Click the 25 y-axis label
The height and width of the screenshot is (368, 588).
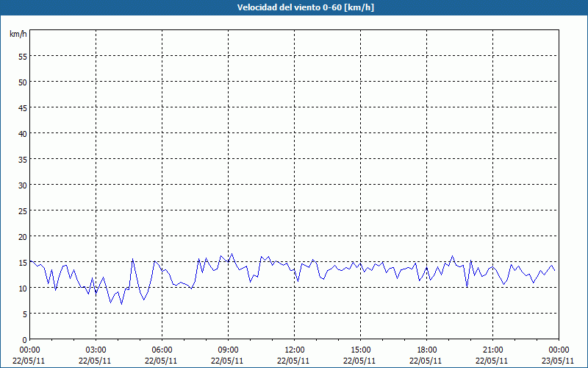pyautogui.click(x=23, y=211)
